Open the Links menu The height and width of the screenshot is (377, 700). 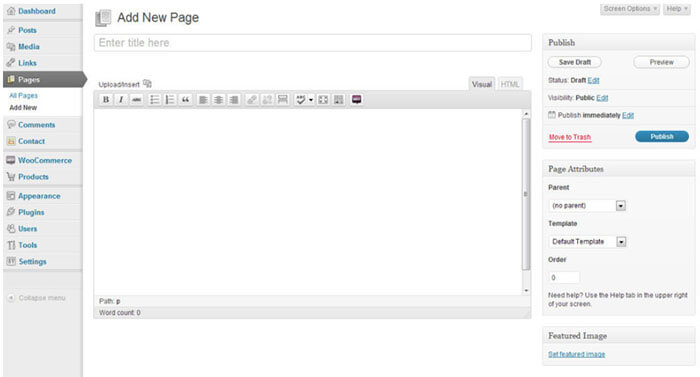click(27, 63)
